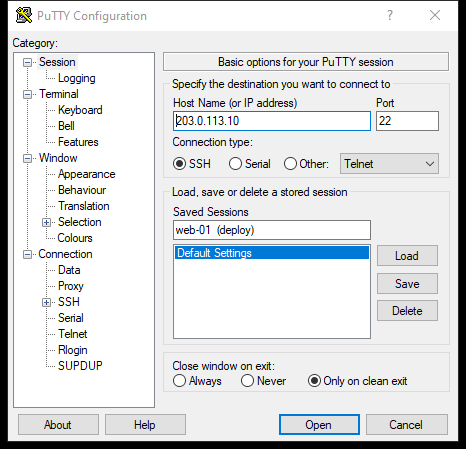Focus the Host Name input field
This screenshot has height=449, width=466.
click(x=272, y=121)
